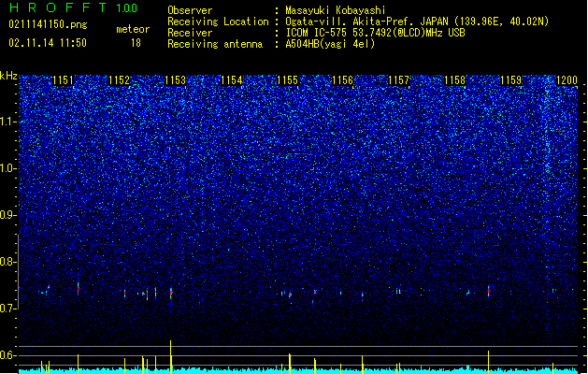Click the 1153 time marker
588x374 pixels.
tap(175, 80)
